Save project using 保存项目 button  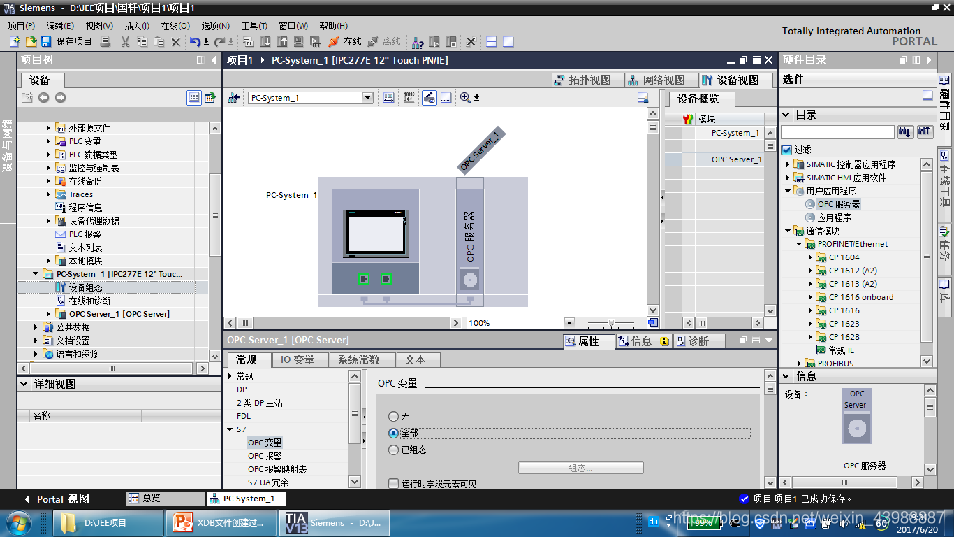tap(67, 42)
